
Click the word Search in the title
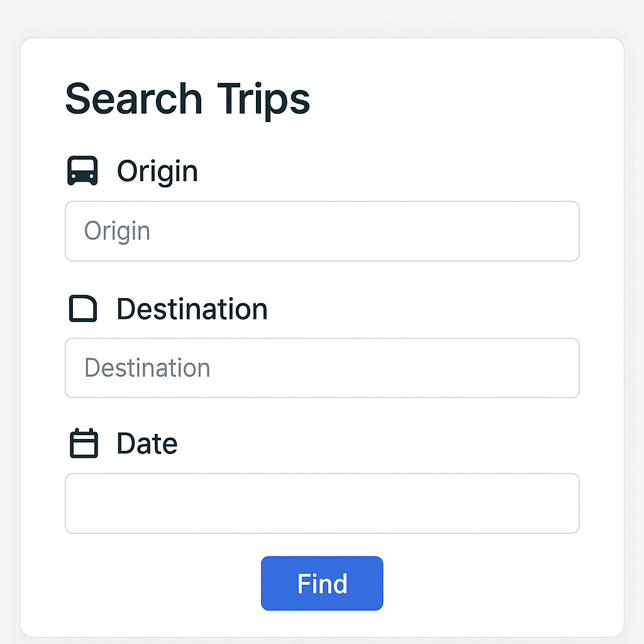(x=133, y=99)
